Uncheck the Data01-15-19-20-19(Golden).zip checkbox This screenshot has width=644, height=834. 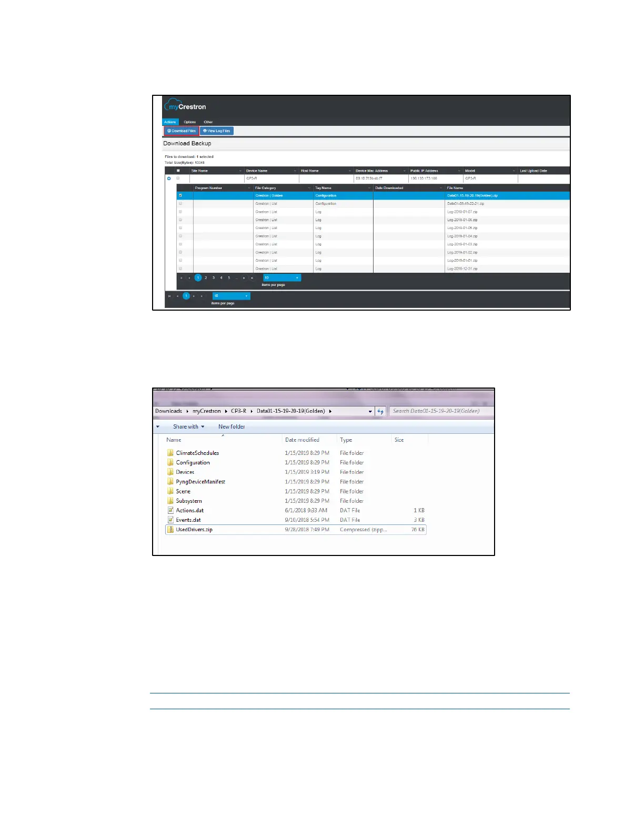(180, 195)
